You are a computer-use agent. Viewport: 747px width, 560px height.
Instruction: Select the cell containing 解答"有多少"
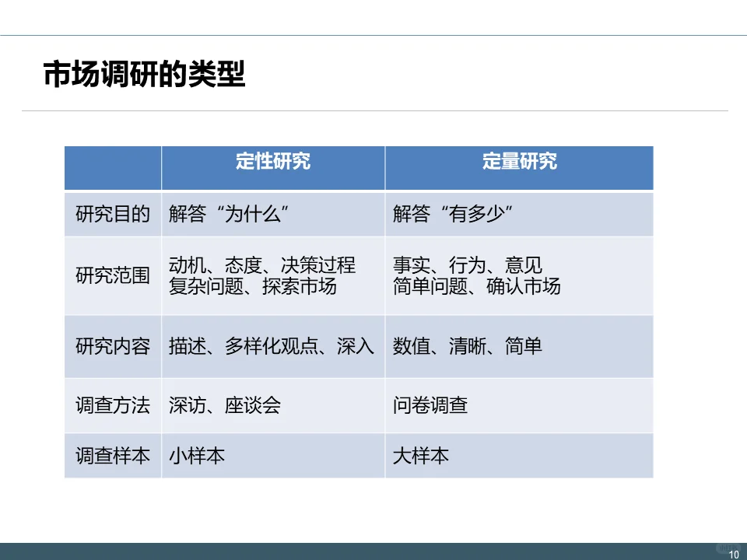(x=444, y=210)
